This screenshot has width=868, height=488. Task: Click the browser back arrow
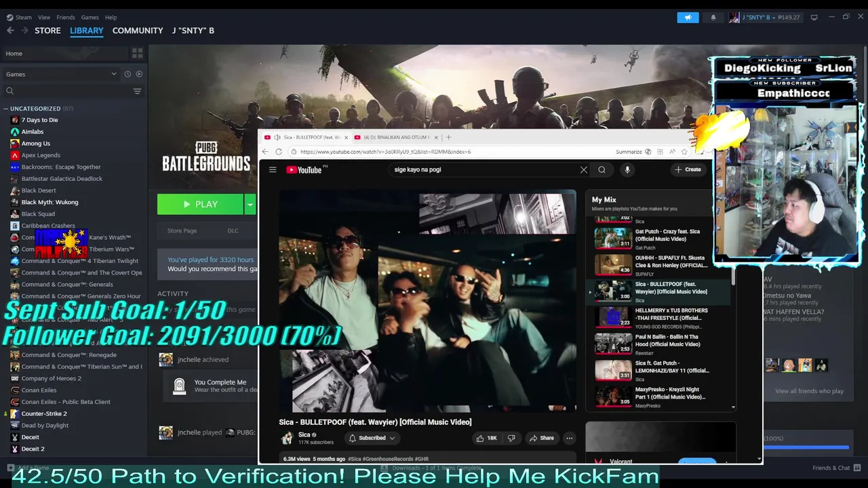pos(266,152)
